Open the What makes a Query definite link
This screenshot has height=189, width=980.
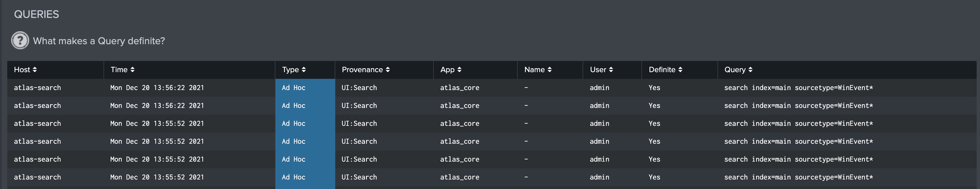coord(99,40)
